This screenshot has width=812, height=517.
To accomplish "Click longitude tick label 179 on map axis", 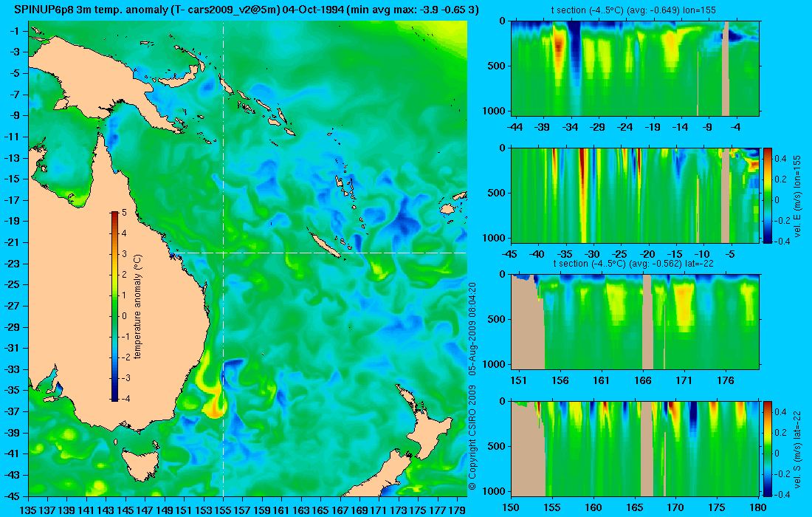I will (457, 510).
